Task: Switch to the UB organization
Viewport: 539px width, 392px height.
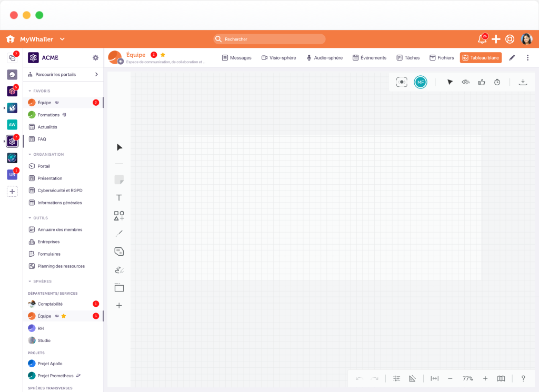Action: (x=12, y=175)
